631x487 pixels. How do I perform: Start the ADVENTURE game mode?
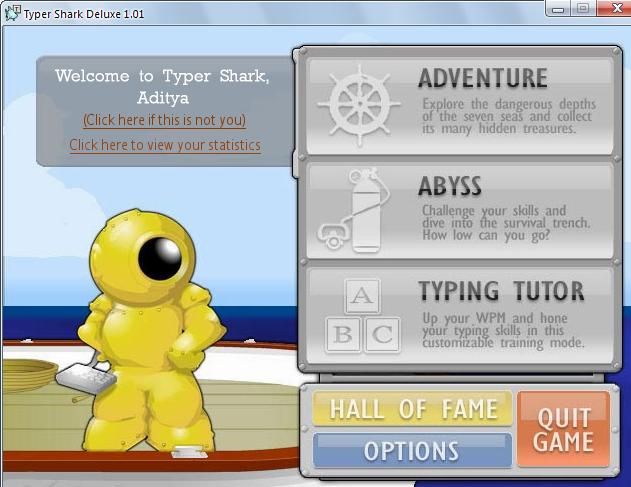point(460,106)
